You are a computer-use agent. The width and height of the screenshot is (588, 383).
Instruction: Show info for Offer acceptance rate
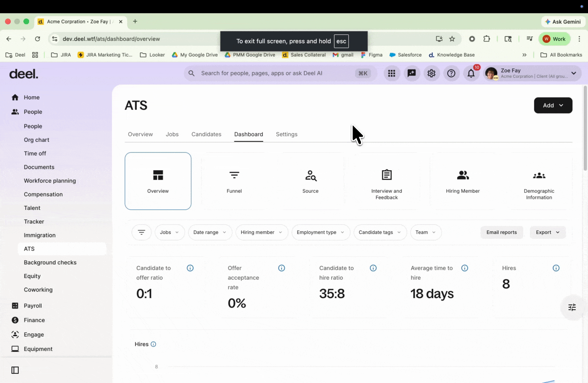(x=282, y=268)
